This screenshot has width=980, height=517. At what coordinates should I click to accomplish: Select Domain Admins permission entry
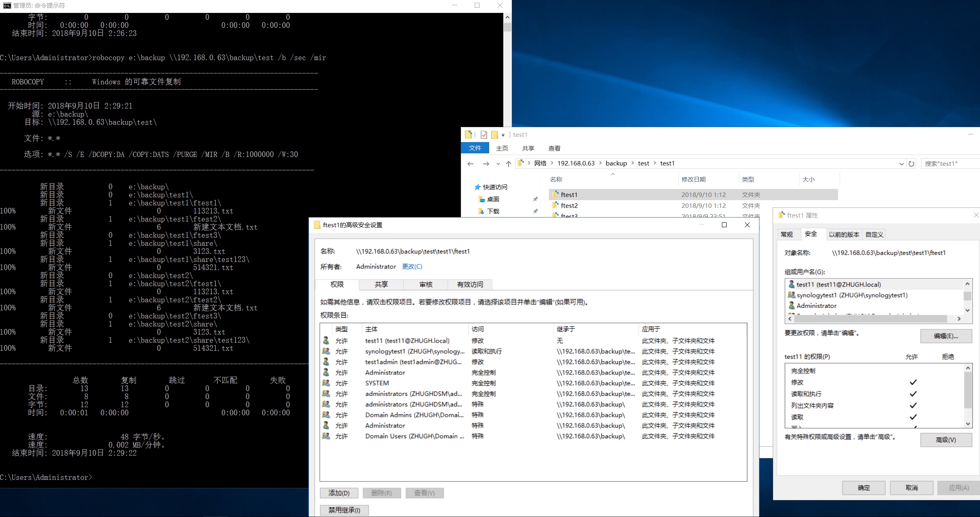tap(533, 415)
